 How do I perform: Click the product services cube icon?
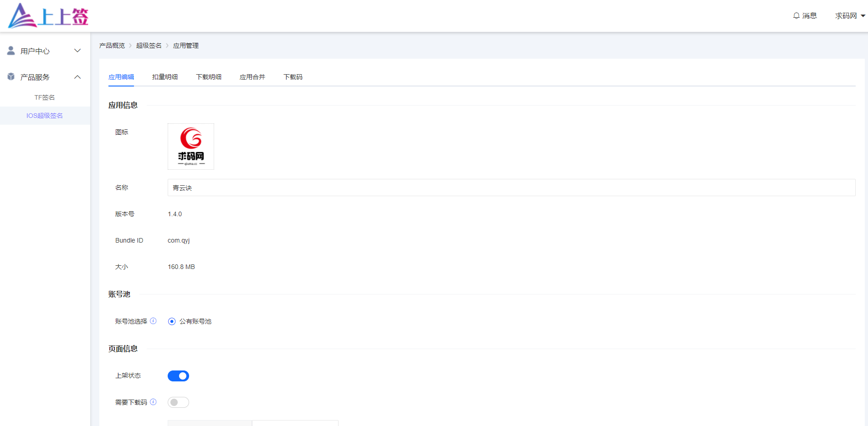click(x=11, y=77)
